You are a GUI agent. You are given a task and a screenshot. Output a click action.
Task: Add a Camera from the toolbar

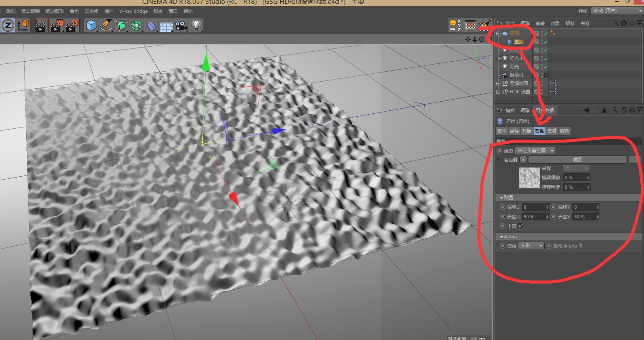[181, 25]
